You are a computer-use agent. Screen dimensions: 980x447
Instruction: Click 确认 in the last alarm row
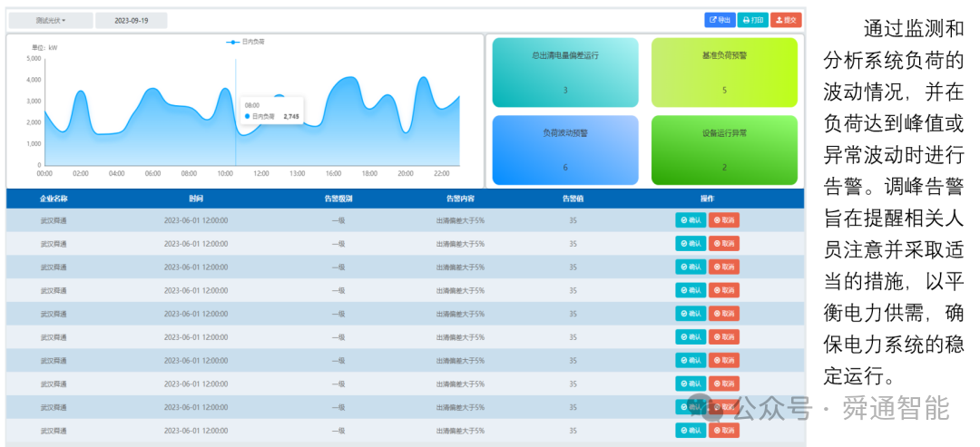(691, 430)
